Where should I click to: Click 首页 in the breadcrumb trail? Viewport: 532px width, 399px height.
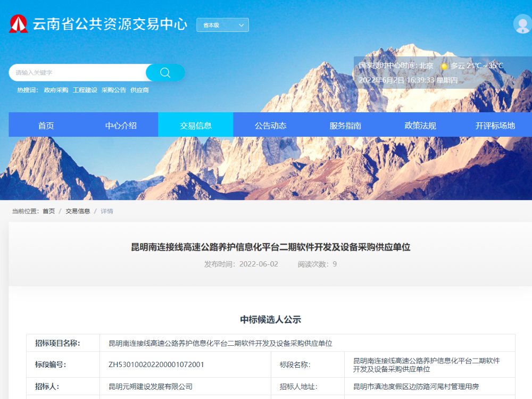point(49,211)
